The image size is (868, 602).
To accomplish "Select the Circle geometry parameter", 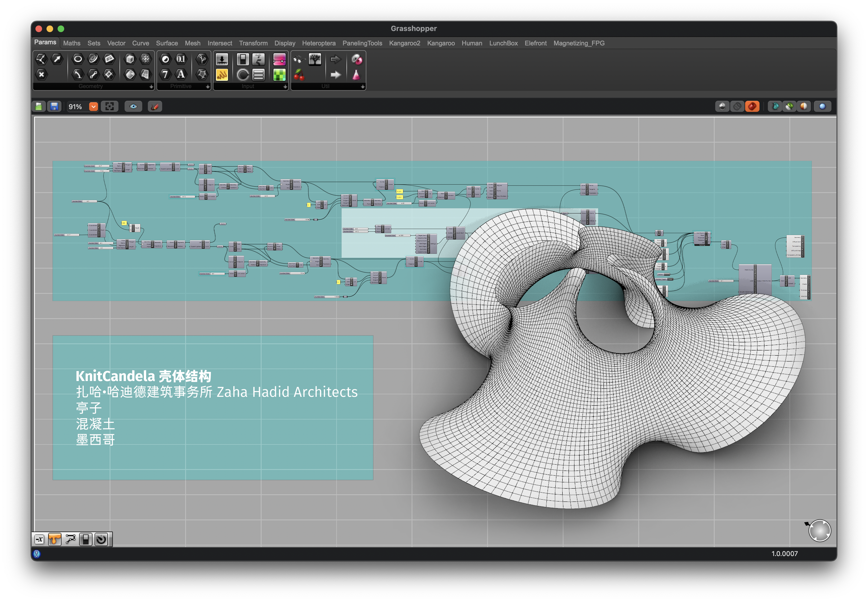I will (78, 59).
